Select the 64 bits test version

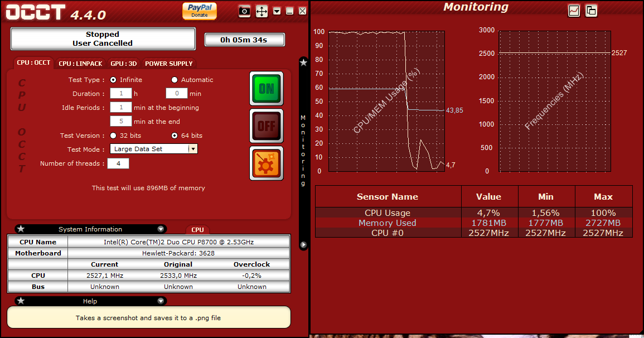(175, 136)
